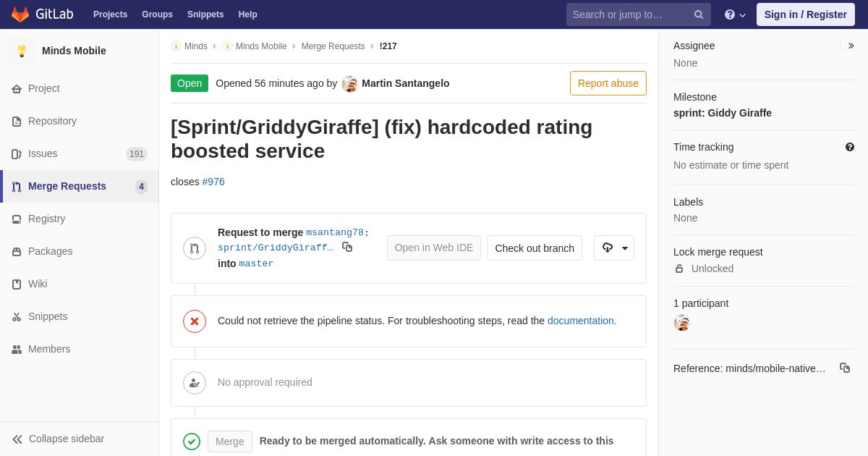
Task: Click the Merge Requests icon in the sidebar
Action: click(17, 187)
